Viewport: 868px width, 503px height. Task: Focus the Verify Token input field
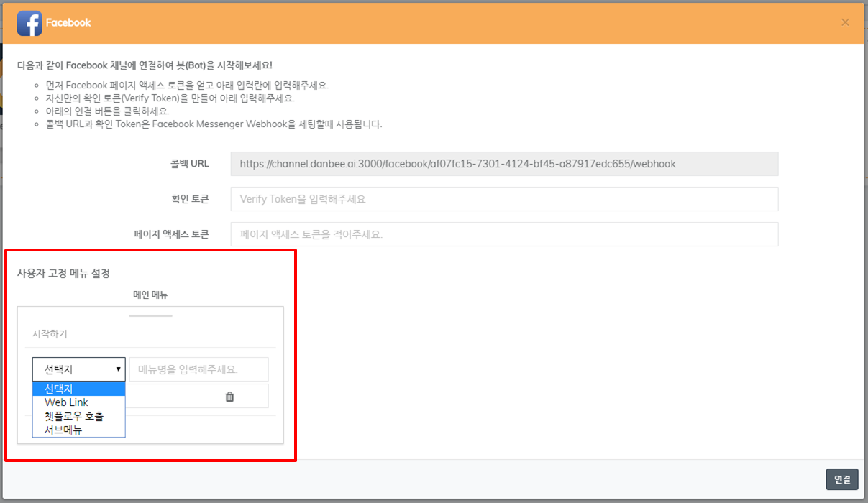[x=504, y=199]
